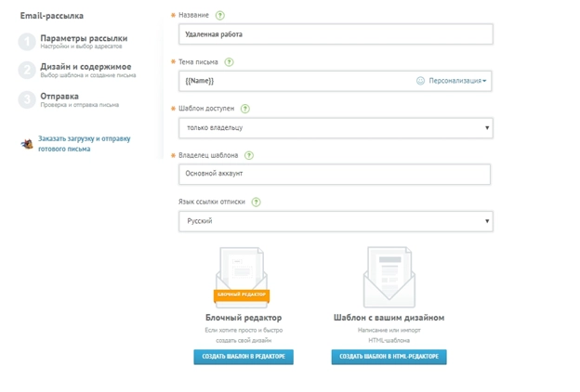Click help icon beside Владелец шаблона

pos(249,155)
